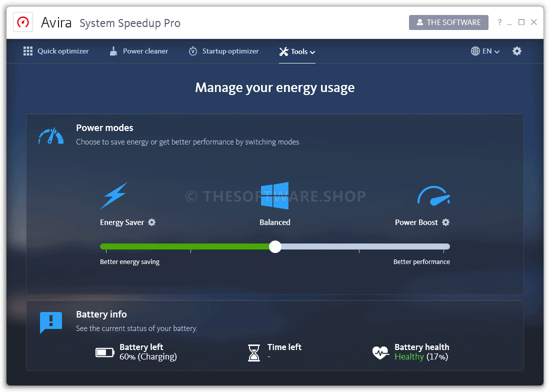This screenshot has height=392, width=550.
Task: Click 'Better energy saving' label
Action: point(130,262)
